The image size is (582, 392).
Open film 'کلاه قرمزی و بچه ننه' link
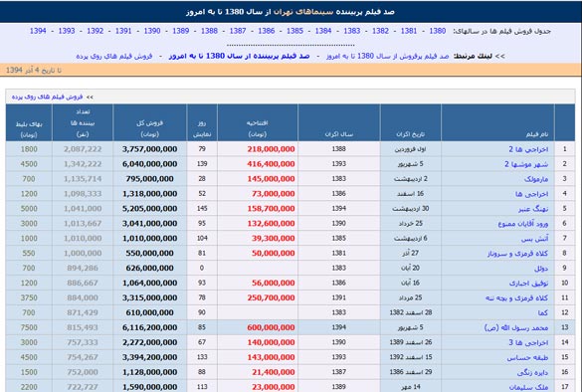[x=517, y=297]
